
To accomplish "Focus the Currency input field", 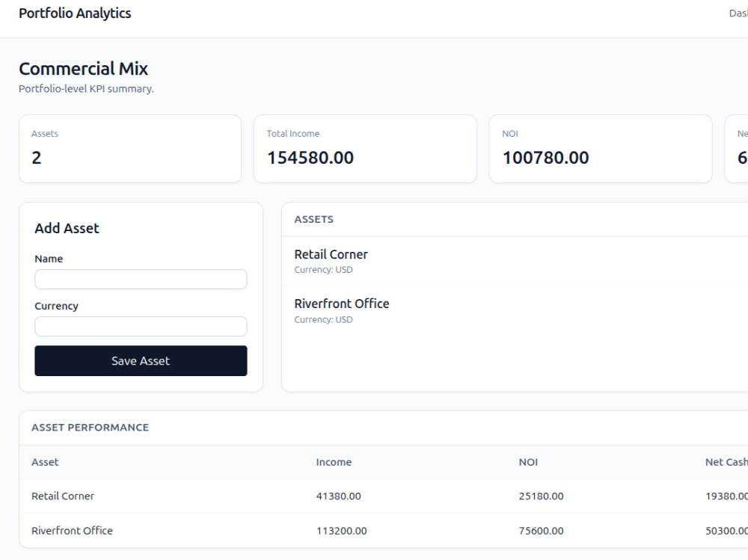I will point(141,326).
